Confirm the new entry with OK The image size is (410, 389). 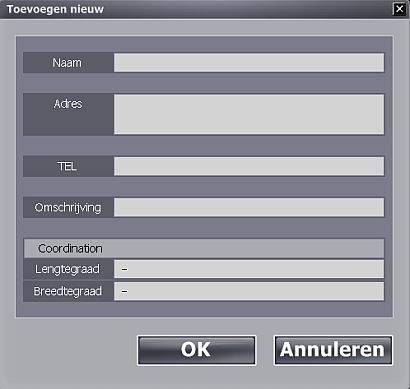tap(196, 350)
